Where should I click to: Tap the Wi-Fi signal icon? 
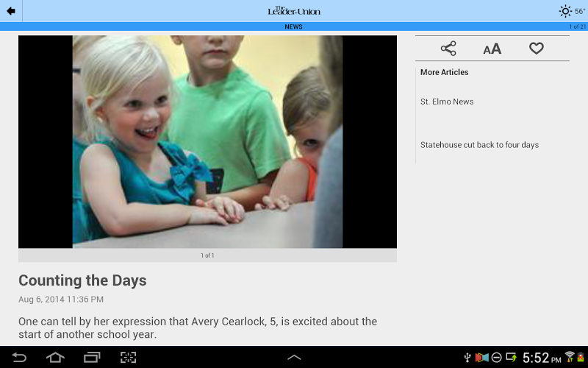(x=570, y=357)
